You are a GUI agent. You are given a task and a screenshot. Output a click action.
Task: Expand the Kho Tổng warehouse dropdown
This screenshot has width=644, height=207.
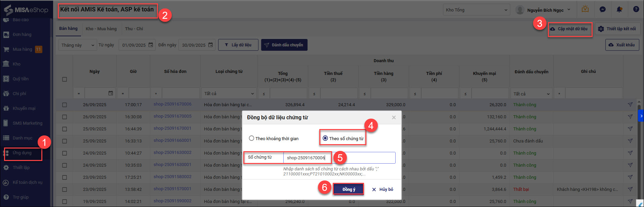[x=476, y=10]
